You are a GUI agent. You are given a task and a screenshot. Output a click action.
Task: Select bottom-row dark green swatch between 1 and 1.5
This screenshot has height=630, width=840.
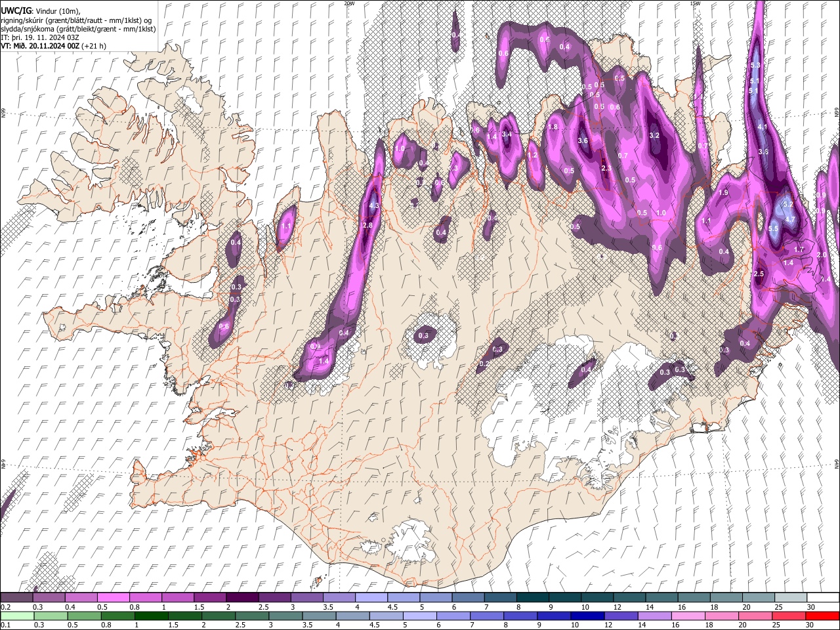click(x=152, y=616)
